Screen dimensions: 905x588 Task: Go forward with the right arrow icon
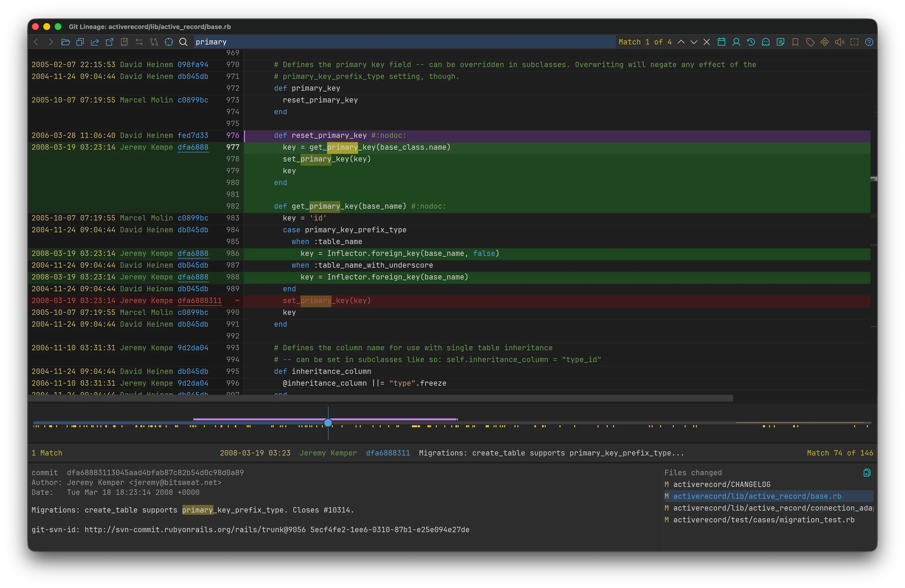pyautogui.click(x=51, y=42)
